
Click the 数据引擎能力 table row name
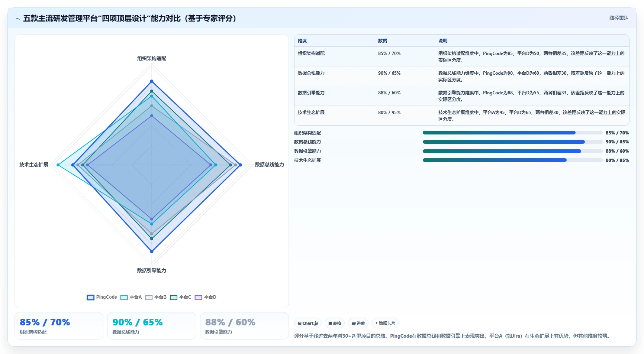tap(311, 93)
